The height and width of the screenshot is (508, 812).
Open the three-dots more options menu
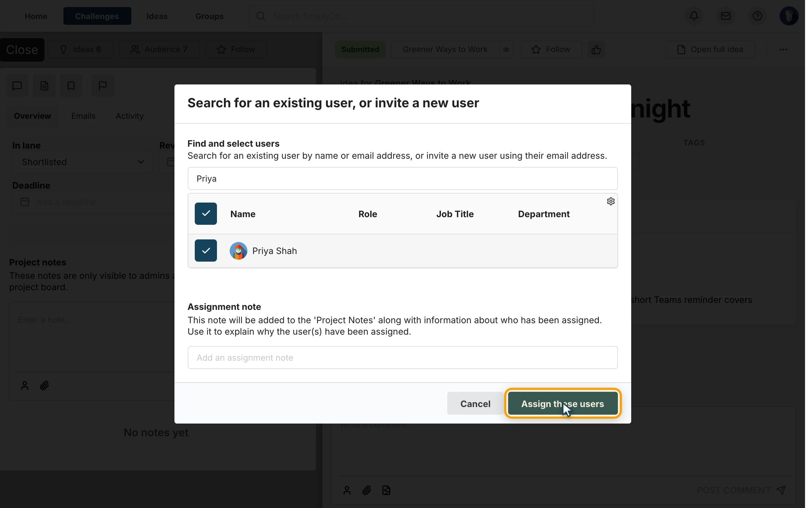pos(783,50)
